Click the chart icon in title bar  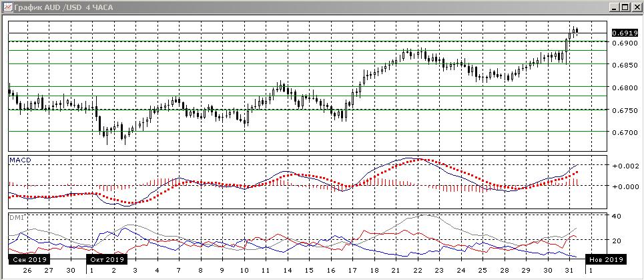(x=7, y=7)
